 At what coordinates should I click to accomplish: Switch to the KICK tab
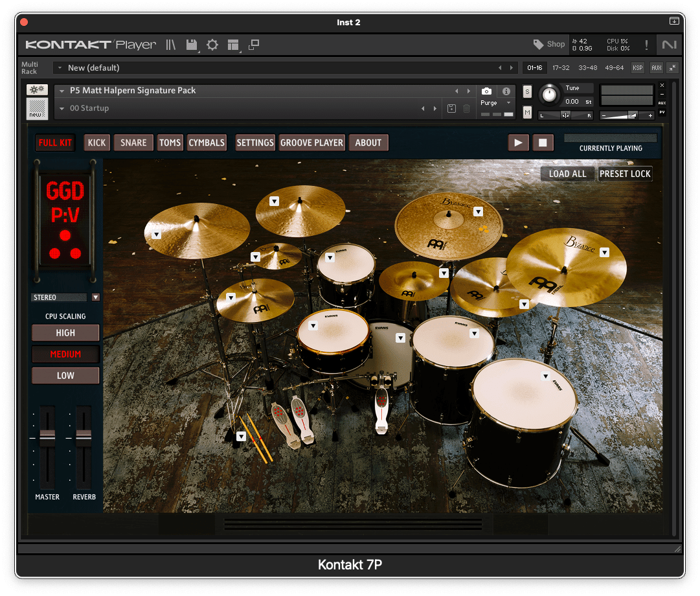tap(97, 143)
